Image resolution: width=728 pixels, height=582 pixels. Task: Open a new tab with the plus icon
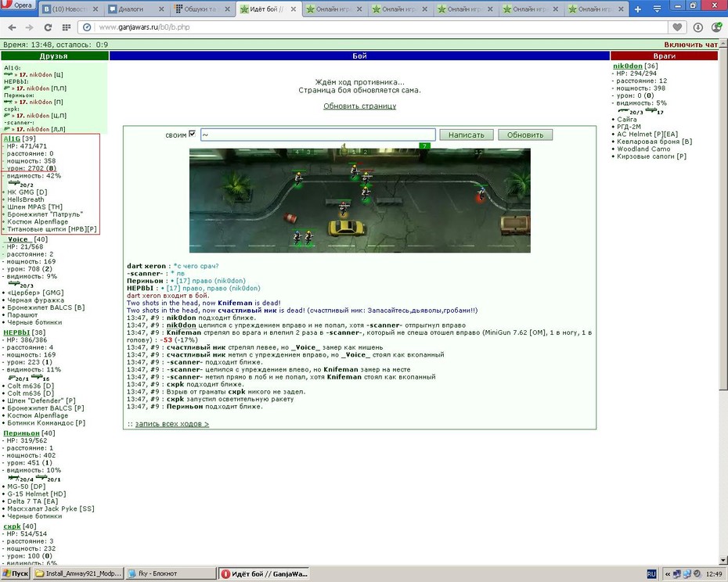[x=637, y=9]
